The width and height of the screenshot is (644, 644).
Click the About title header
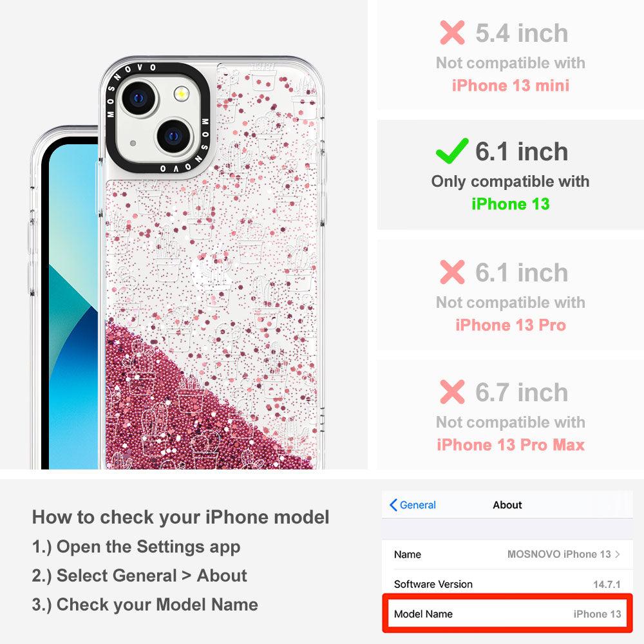click(507, 505)
